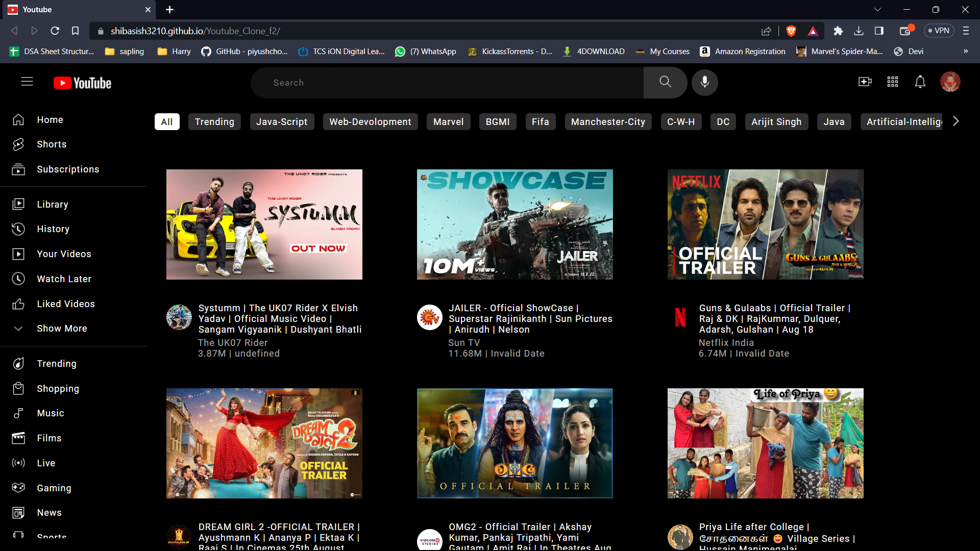Open the YouTube apps grid icon
This screenshot has height=551, width=980.
click(892, 82)
